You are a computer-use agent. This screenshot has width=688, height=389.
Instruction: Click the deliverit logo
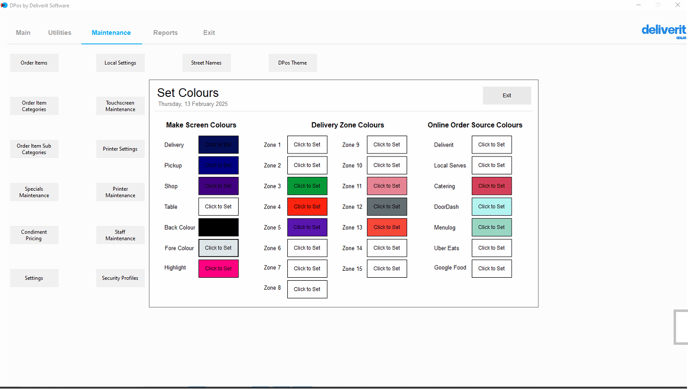pos(663,30)
